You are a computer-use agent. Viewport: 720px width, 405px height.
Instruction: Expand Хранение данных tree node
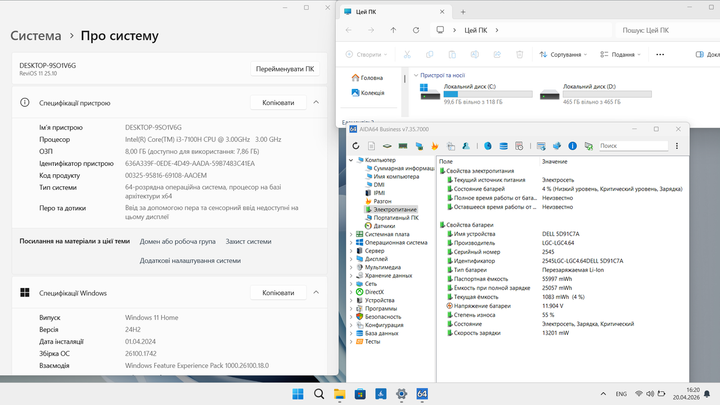click(x=351, y=276)
